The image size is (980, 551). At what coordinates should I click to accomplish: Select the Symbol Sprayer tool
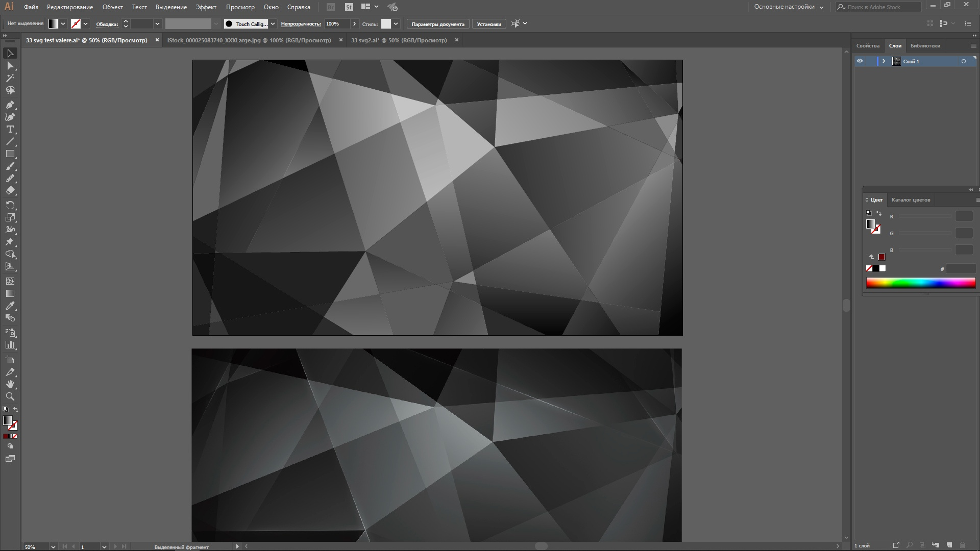10,333
